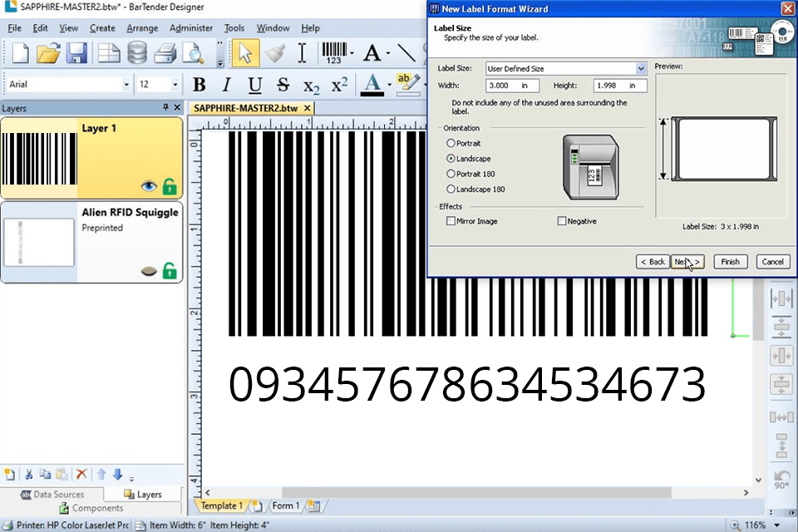The image size is (798, 532).
Task: Choose the text object tool A
Action: [372, 53]
